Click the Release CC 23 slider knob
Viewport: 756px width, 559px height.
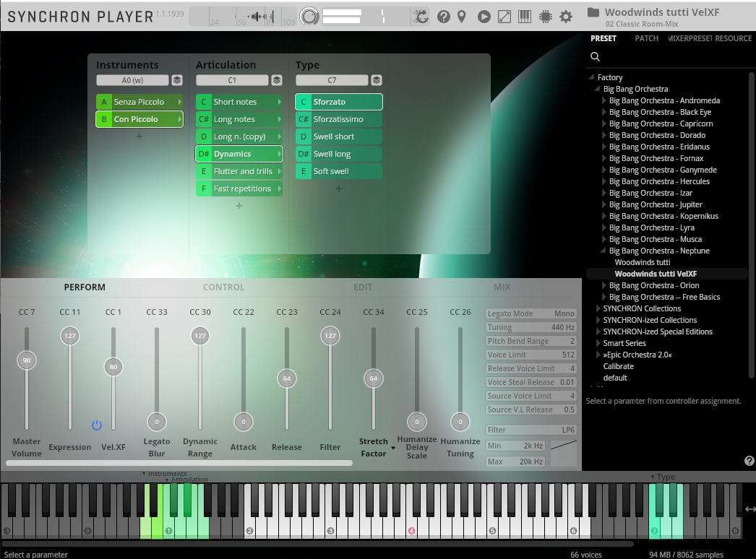[x=287, y=378]
